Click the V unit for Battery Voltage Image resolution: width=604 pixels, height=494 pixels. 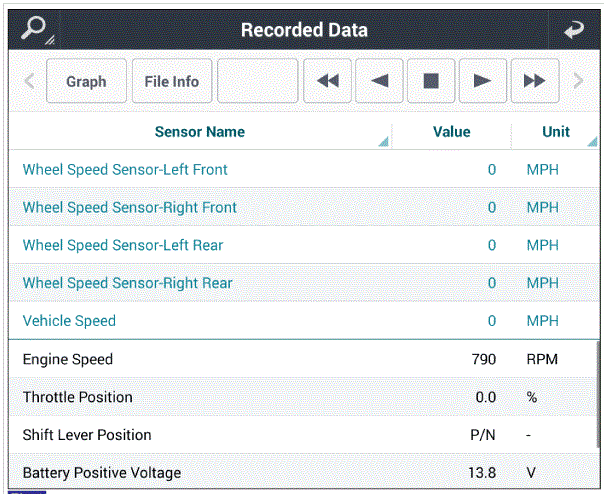[531, 472]
